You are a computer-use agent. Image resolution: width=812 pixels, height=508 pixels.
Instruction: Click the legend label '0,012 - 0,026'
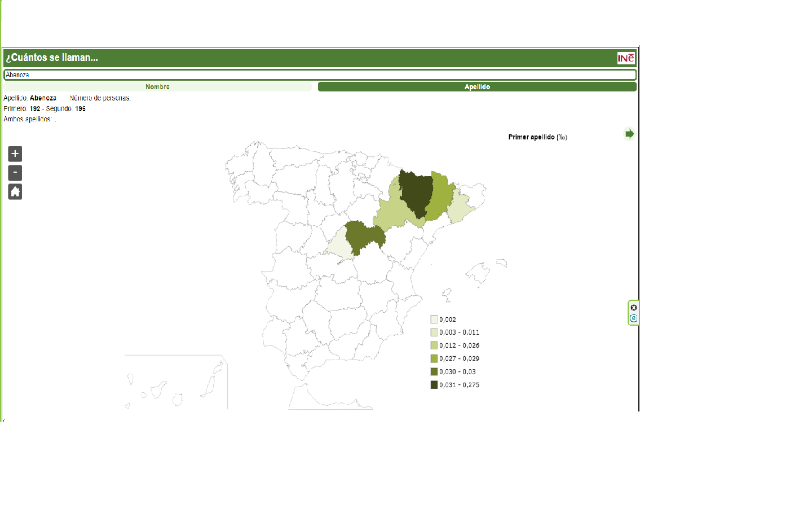coord(459,345)
